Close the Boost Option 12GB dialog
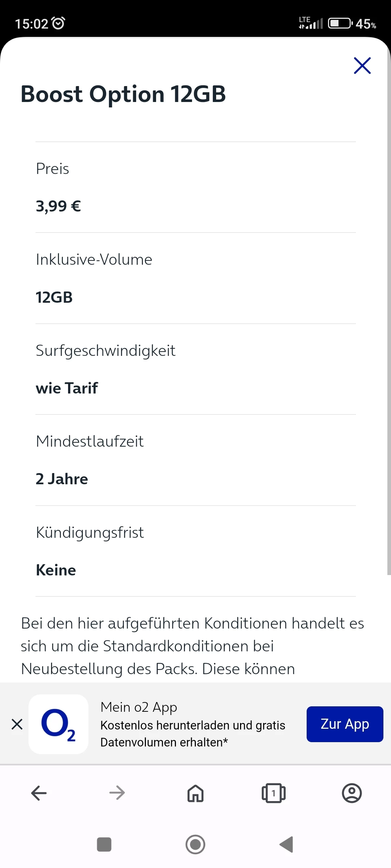 362,65
